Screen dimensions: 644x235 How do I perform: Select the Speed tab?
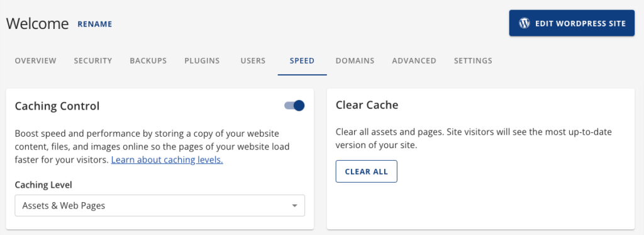(303, 61)
